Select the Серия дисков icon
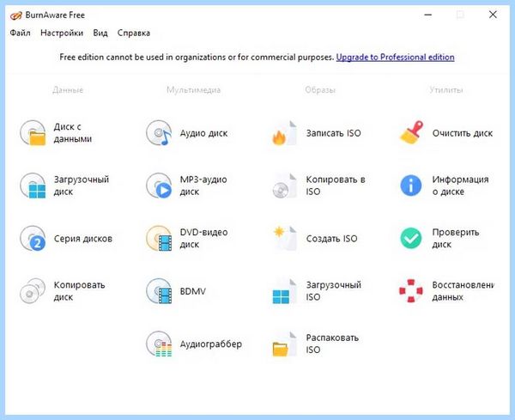 (33, 238)
